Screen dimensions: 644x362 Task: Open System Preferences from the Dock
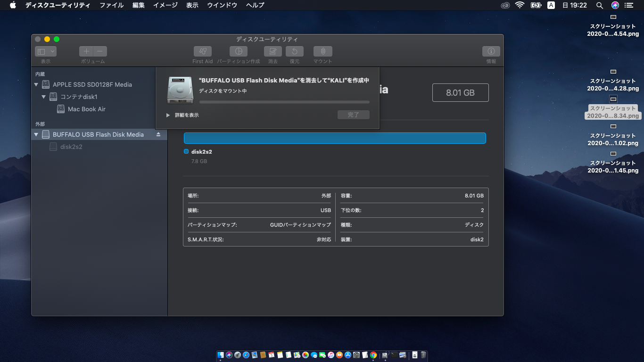(x=356, y=355)
